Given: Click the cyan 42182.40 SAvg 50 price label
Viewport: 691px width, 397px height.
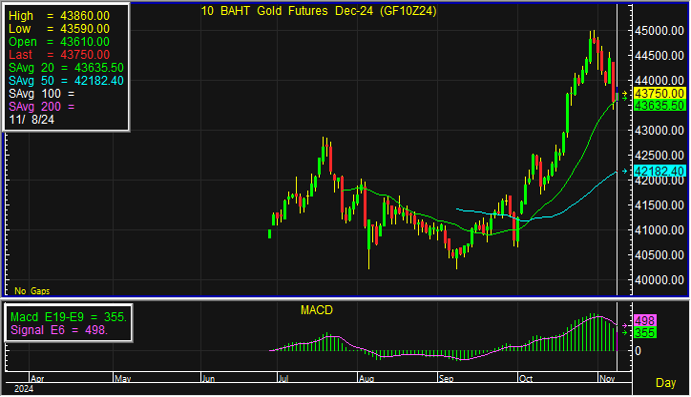Looking at the screenshot, I should click(659, 171).
